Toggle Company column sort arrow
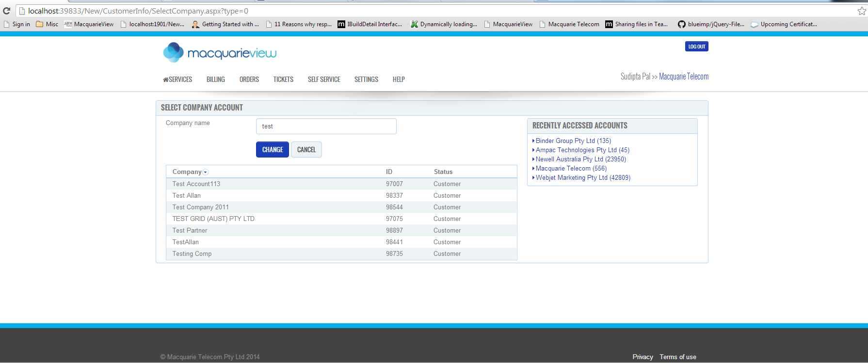The width and height of the screenshot is (868, 363). click(206, 172)
